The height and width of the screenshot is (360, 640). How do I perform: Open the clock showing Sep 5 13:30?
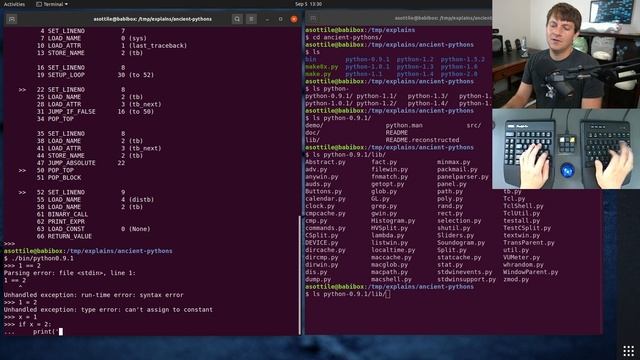coord(308,4)
